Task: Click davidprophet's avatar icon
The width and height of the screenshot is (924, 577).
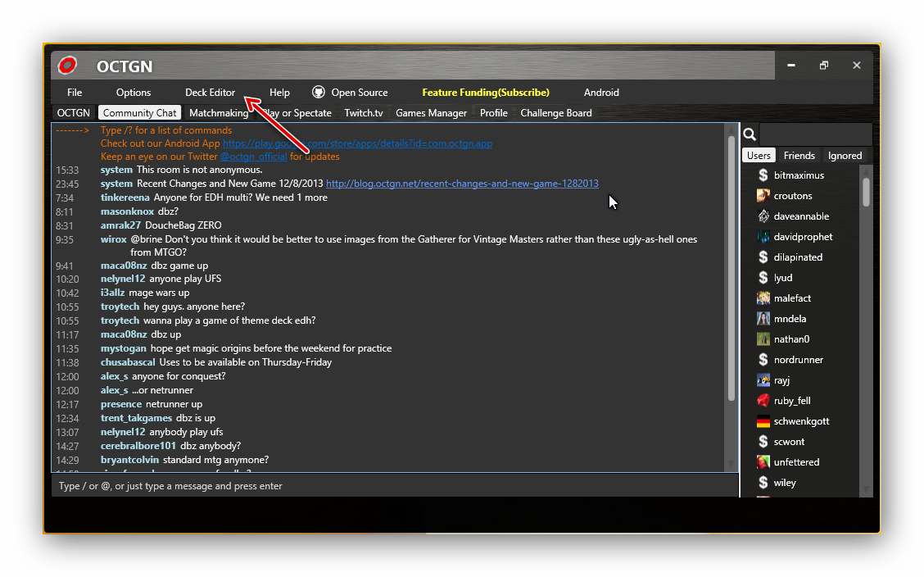Action: click(763, 237)
